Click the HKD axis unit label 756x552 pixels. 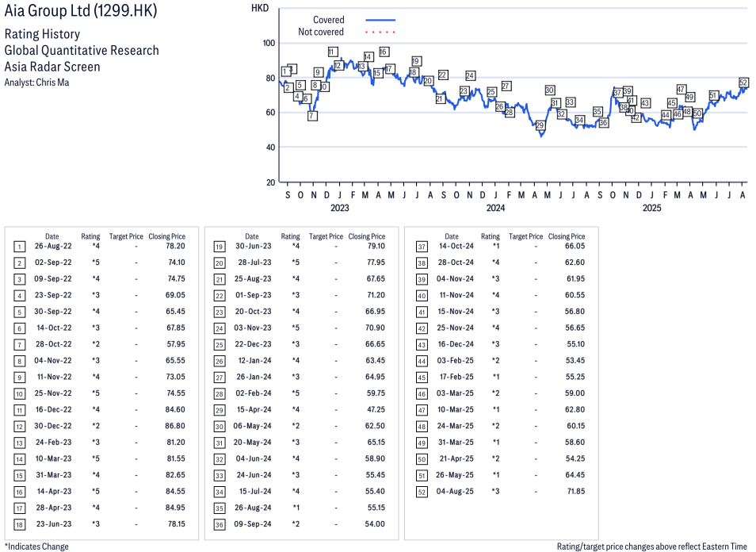point(260,8)
